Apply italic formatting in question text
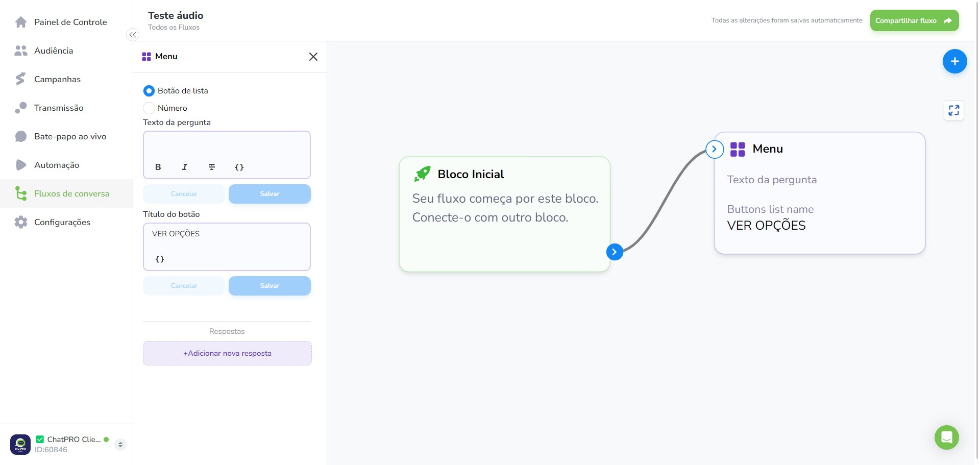Viewport: 980px width, 465px height. pyautogui.click(x=185, y=167)
